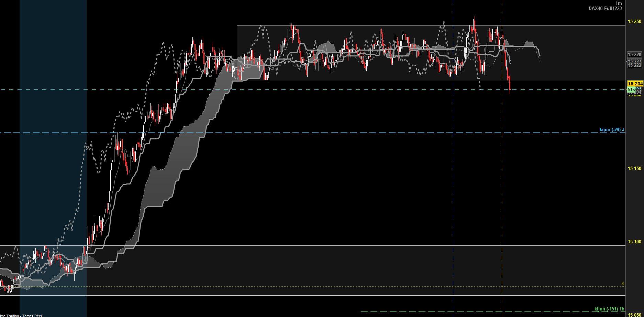
Task: Click the 15 150 price axis label
Action: 634,168
